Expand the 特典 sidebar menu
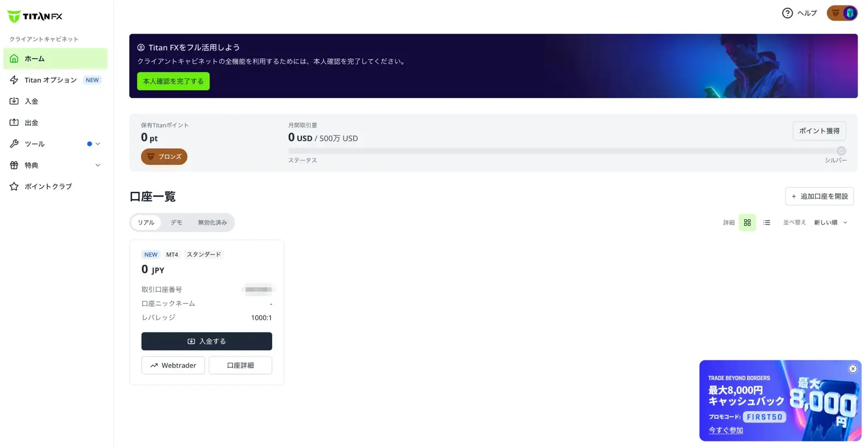The image size is (868, 447). pyautogui.click(x=55, y=165)
